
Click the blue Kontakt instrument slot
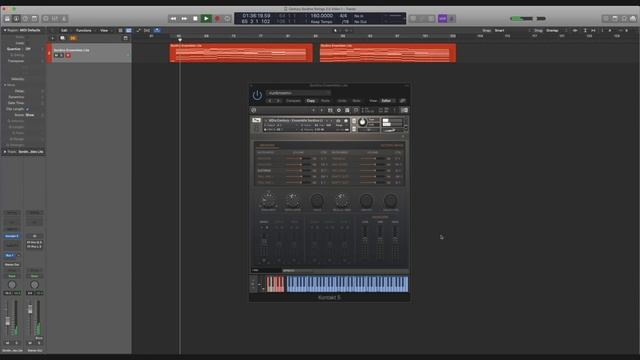(12, 236)
